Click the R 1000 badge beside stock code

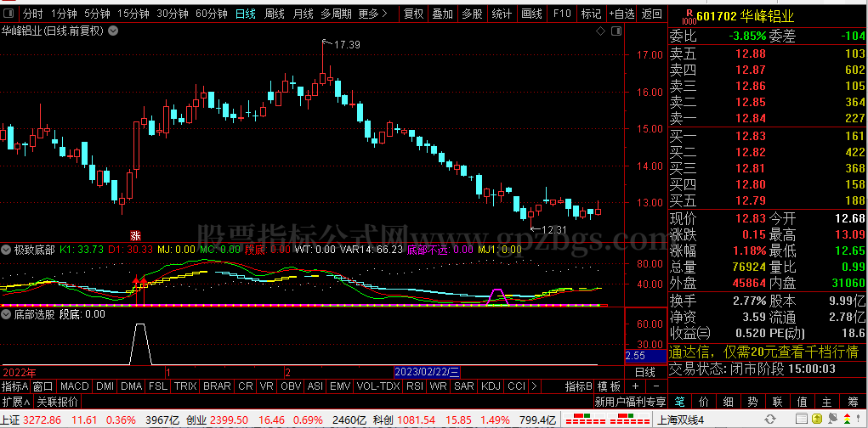click(x=688, y=16)
